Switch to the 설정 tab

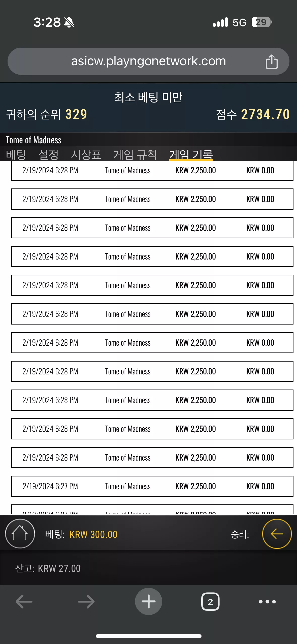[48, 154]
